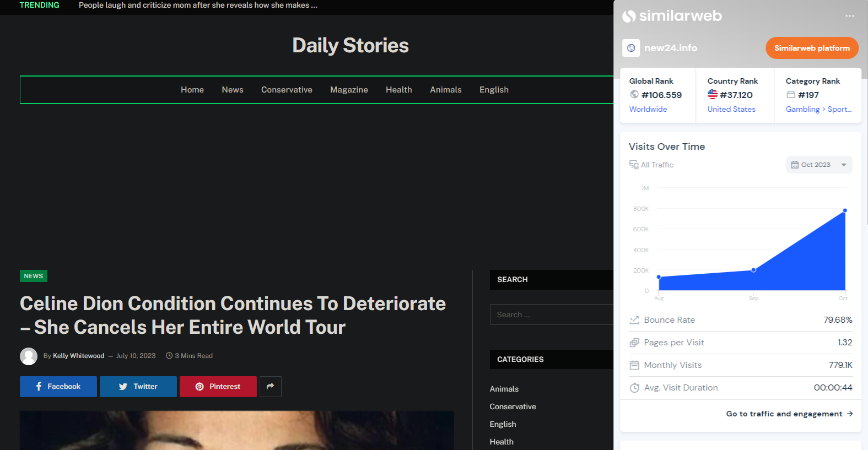Open the Worldwide rank link
This screenshot has width=868, height=450.
coord(648,109)
